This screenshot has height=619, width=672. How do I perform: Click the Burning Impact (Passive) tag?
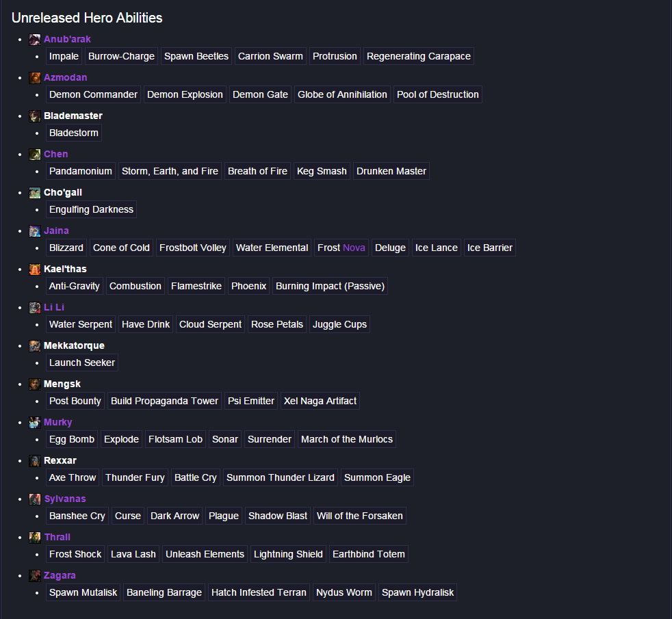(x=330, y=286)
